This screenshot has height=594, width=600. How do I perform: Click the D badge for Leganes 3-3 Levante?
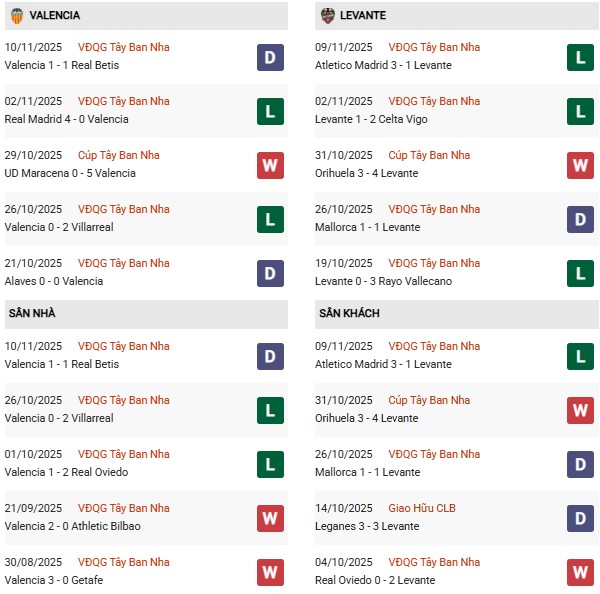(580, 518)
